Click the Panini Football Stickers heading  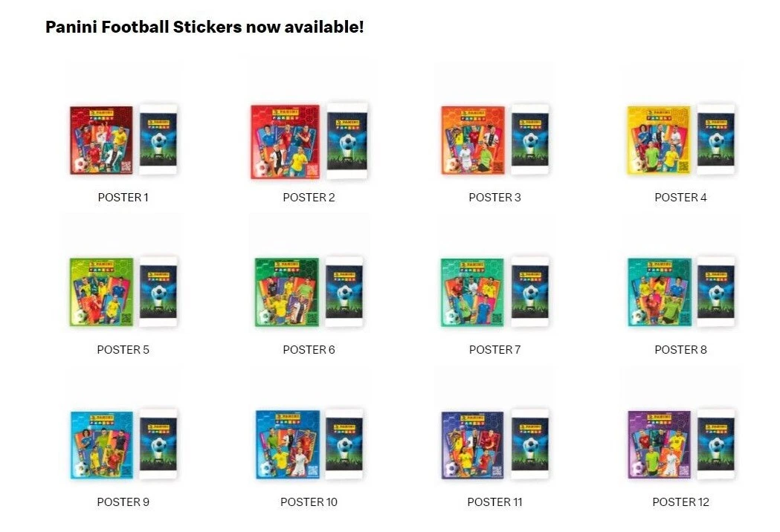(x=204, y=26)
